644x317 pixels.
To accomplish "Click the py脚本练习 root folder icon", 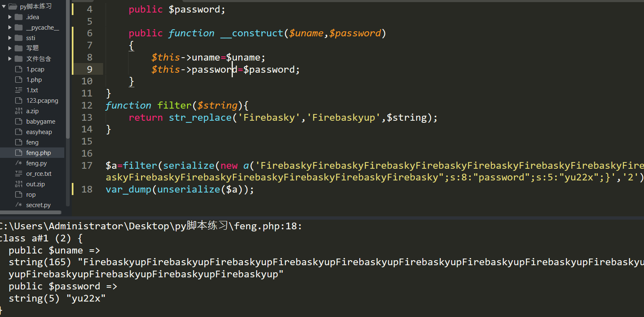I will pyautogui.click(x=13, y=6).
